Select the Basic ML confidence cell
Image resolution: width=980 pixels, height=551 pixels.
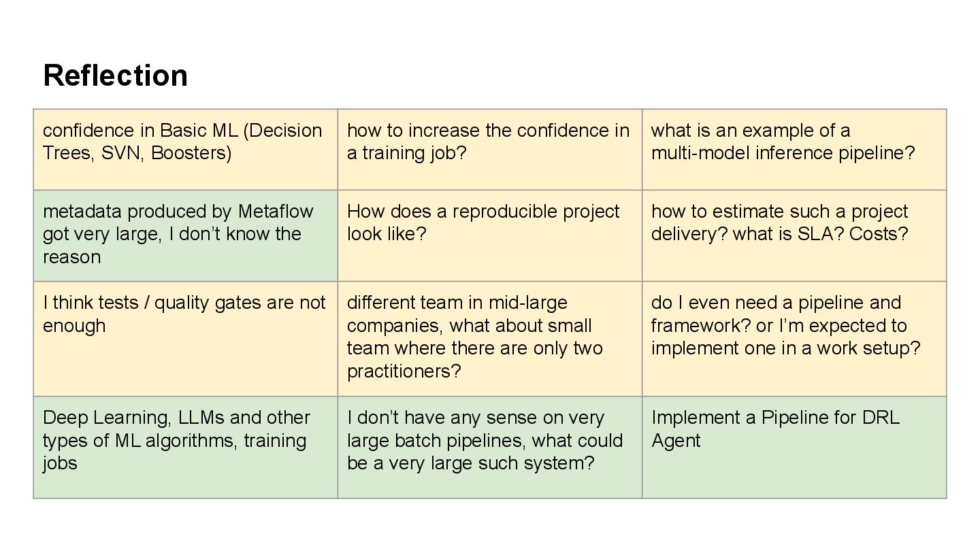click(x=185, y=149)
